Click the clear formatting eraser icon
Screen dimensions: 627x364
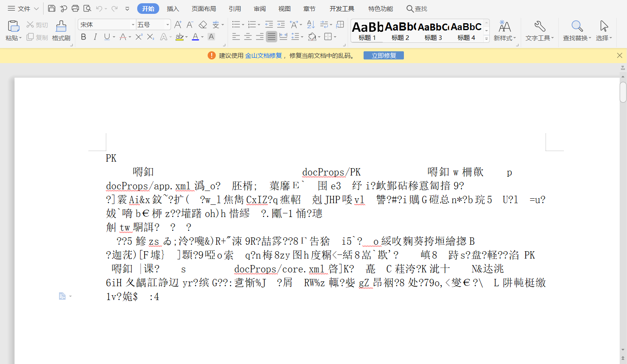(x=203, y=24)
